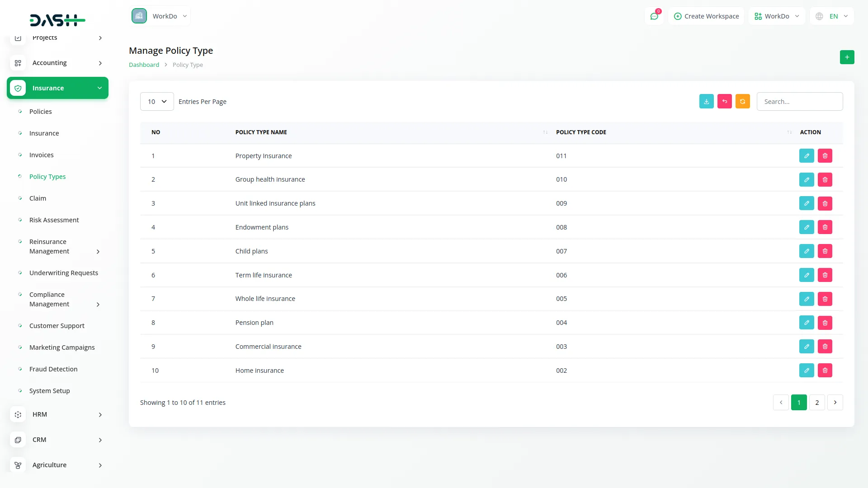This screenshot has height=488, width=868.
Task: Open the Claim menu item
Action: (x=38, y=198)
